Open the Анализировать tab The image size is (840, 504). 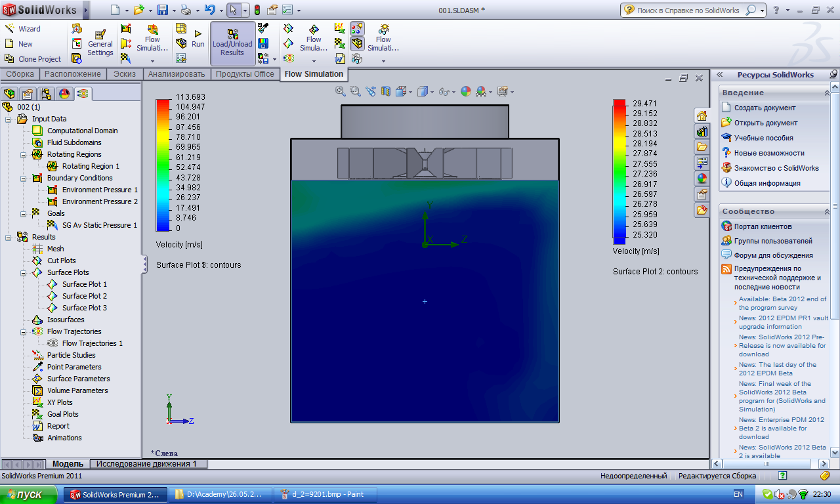(x=177, y=74)
